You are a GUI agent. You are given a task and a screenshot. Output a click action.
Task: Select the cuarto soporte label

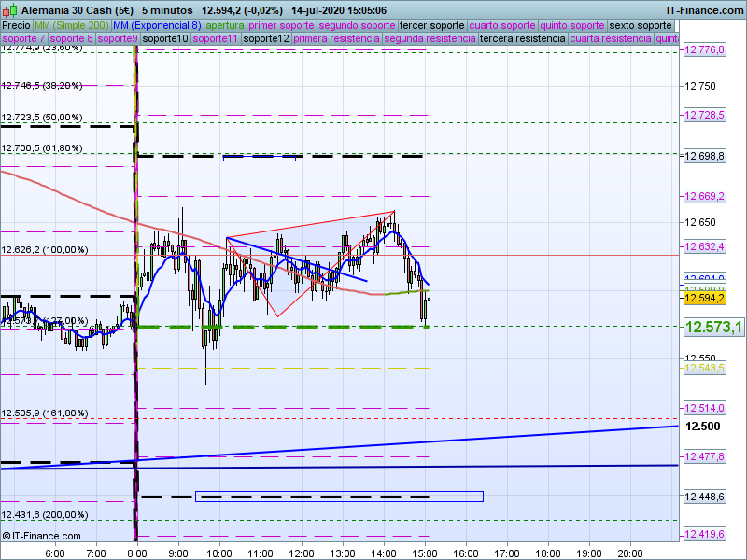[x=502, y=26]
